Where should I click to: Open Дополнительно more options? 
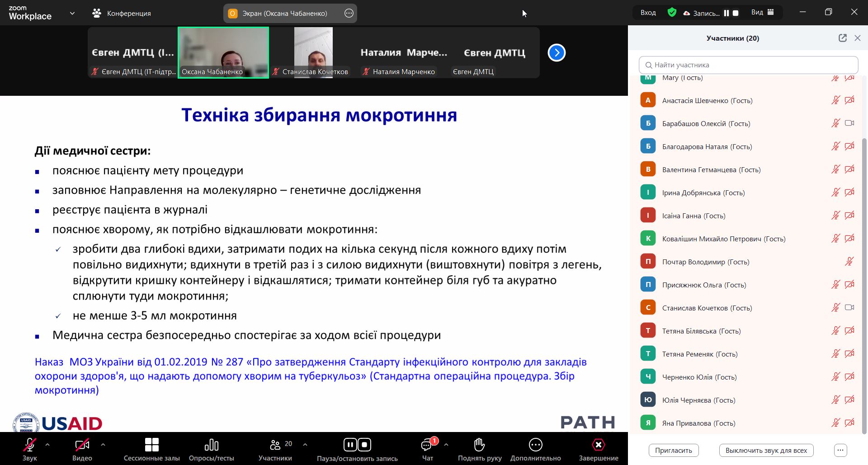point(535,445)
